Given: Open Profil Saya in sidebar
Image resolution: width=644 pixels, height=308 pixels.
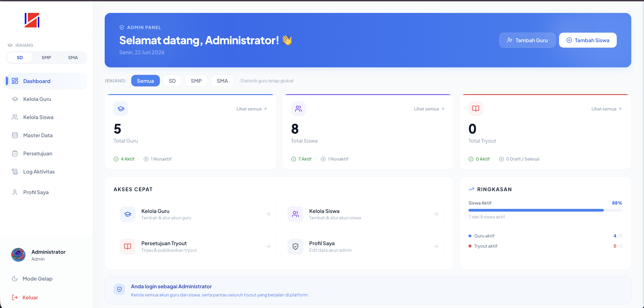Looking at the screenshot, I should point(47,192).
